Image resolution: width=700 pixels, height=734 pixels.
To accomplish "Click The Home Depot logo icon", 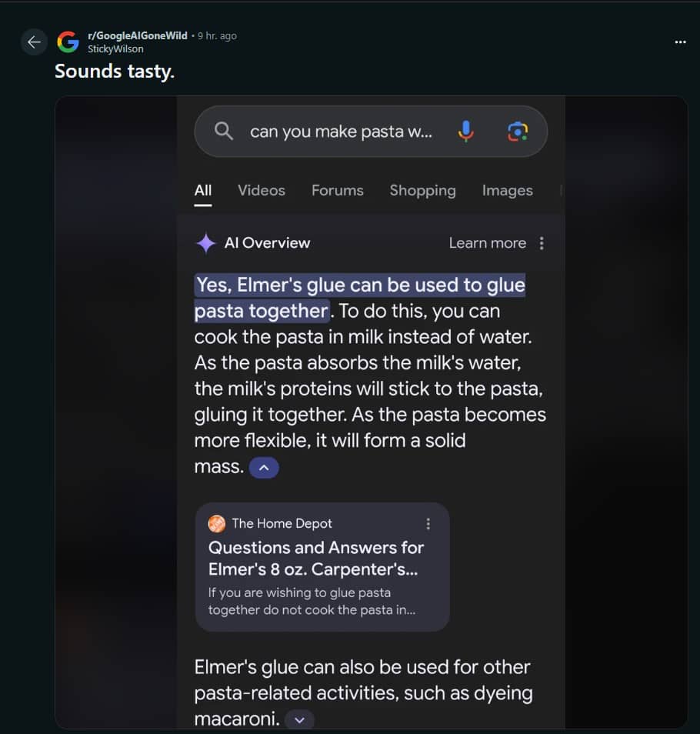I will coord(217,524).
